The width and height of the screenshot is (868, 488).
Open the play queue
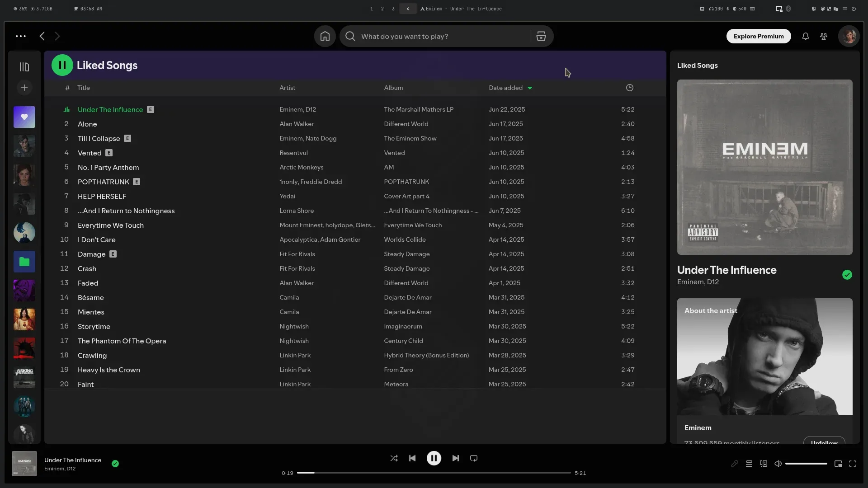point(749,464)
